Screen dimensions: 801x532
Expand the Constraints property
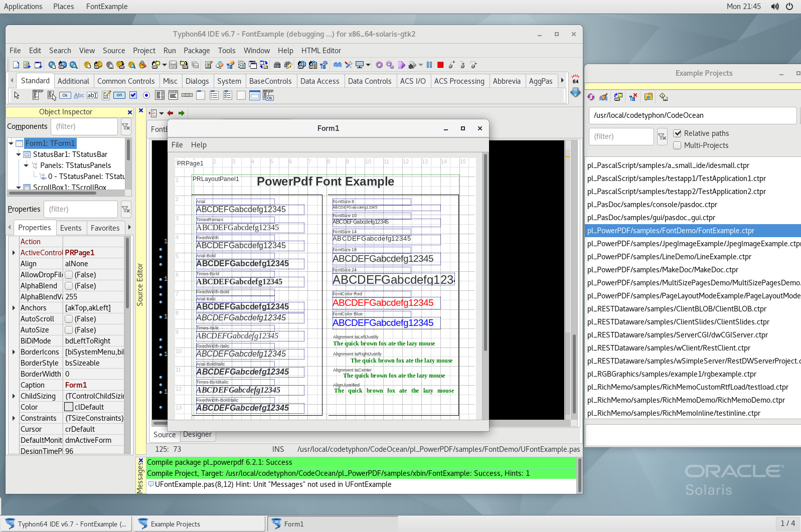(x=14, y=418)
